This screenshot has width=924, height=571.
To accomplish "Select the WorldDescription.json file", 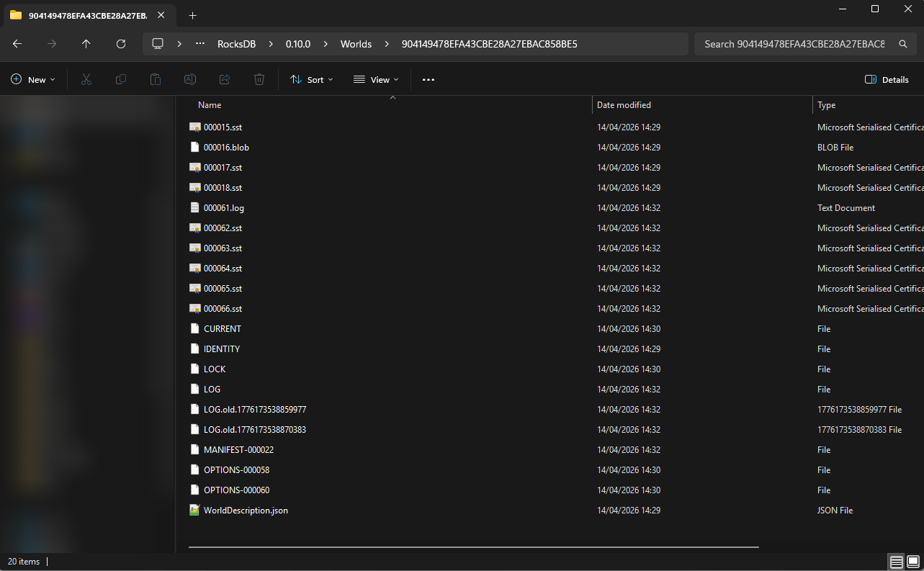I will click(246, 511).
